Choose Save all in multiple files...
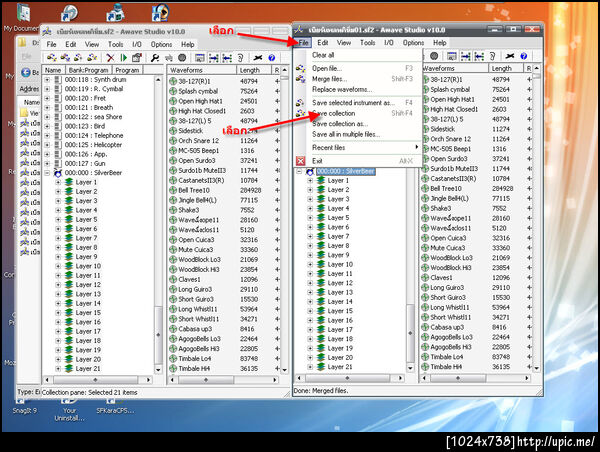The height and width of the screenshot is (452, 600). coord(346,134)
